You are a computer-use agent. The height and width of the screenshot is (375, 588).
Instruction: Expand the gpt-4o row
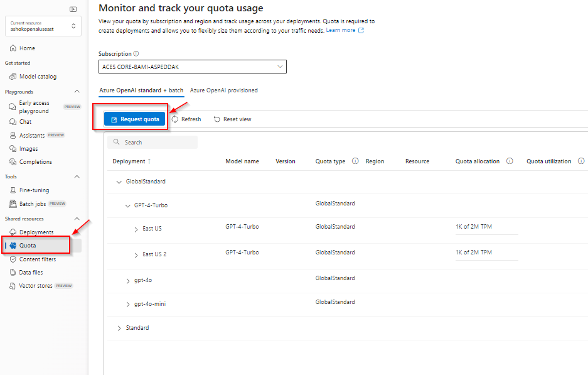tap(128, 281)
